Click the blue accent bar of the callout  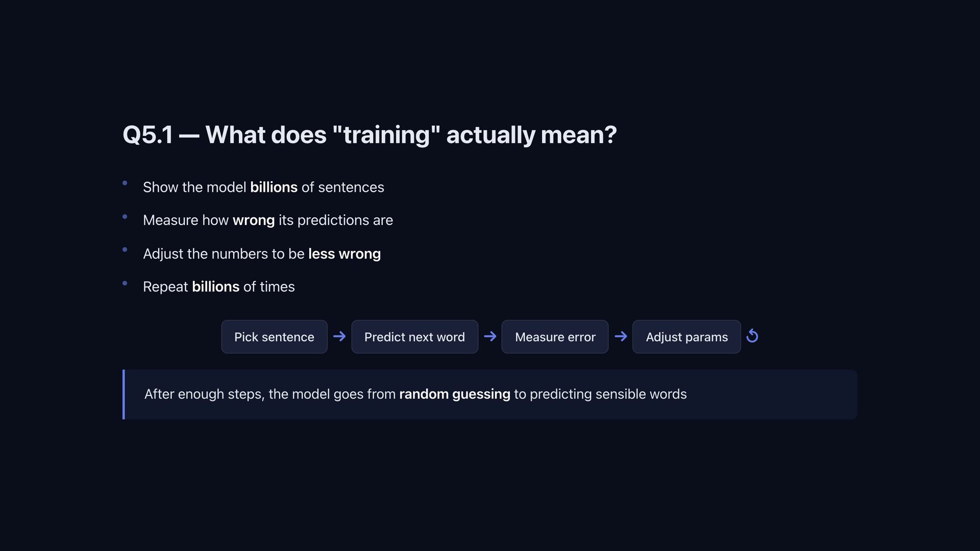click(124, 394)
